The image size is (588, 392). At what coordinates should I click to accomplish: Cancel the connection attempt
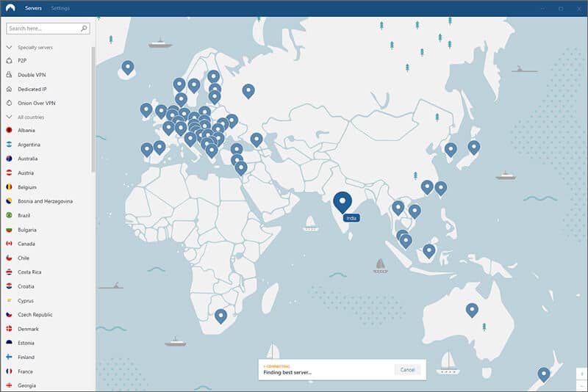(407, 370)
